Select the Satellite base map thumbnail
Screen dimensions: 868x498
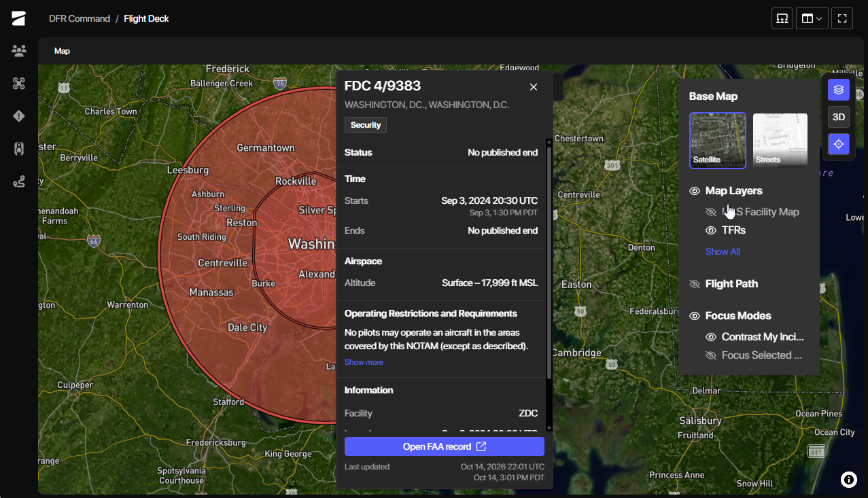pyautogui.click(x=718, y=141)
